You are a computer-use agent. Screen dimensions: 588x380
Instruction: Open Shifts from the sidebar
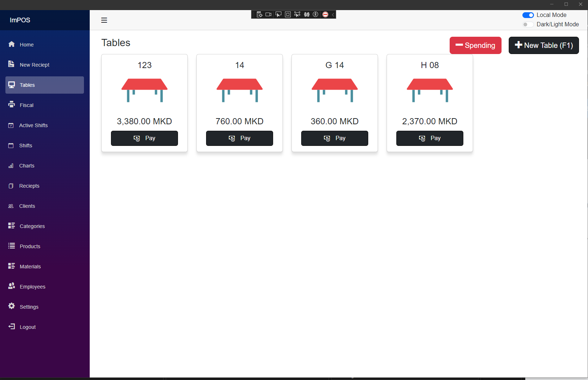[45, 146]
